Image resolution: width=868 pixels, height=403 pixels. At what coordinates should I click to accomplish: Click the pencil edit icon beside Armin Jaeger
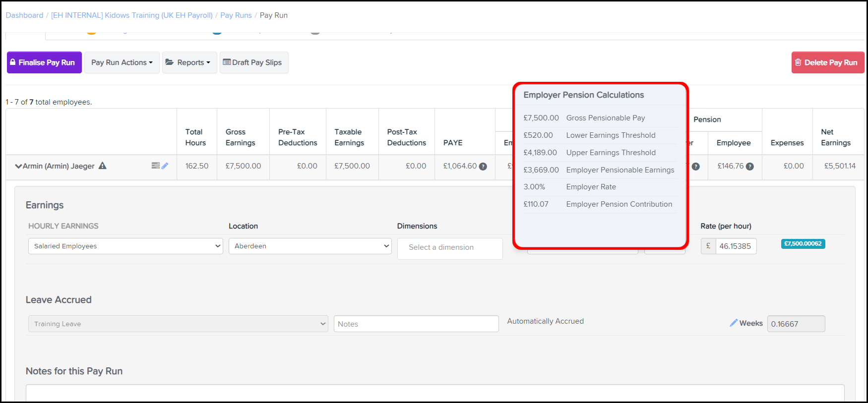[x=165, y=166]
